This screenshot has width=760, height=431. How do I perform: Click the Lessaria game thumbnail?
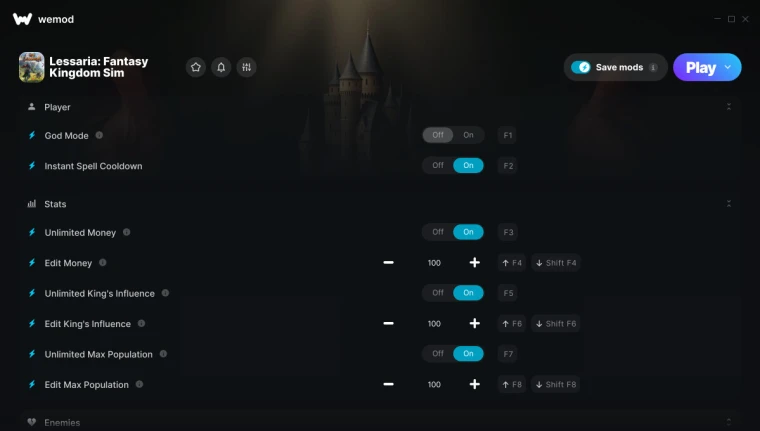tap(32, 67)
